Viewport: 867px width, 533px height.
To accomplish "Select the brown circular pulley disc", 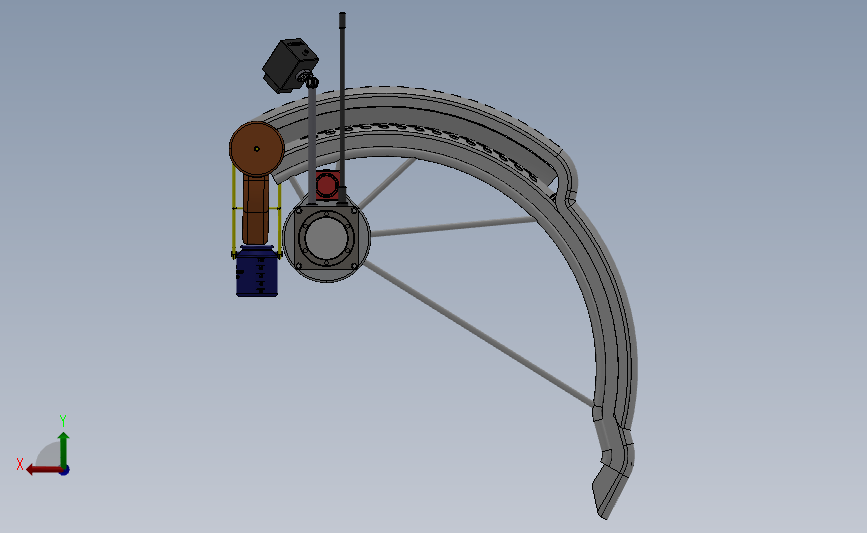I will 257,149.
